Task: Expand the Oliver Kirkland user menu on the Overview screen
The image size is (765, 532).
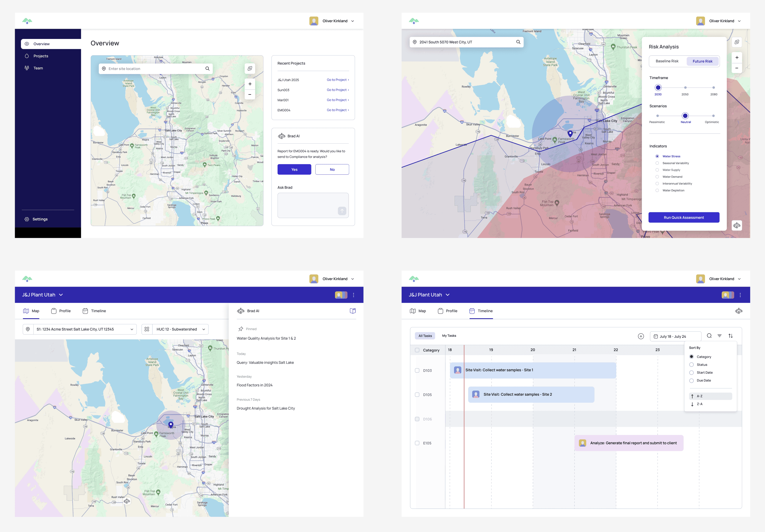Action: [x=352, y=21]
